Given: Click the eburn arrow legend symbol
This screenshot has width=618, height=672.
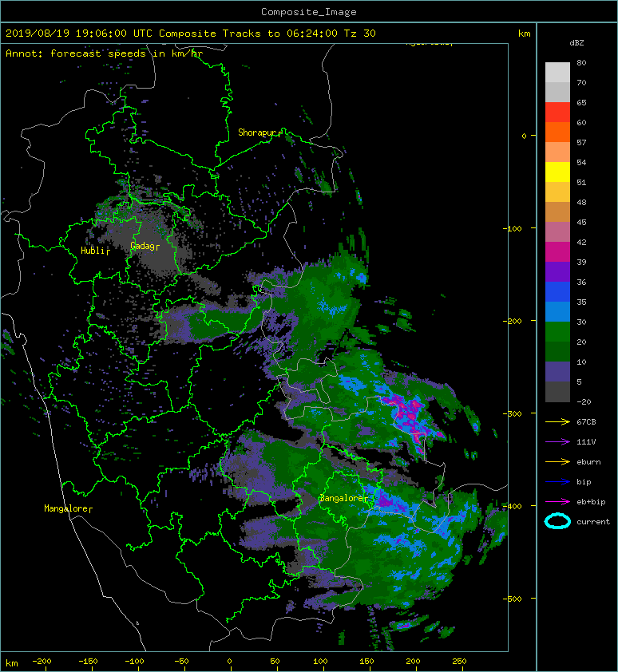Looking at the screenshot, I should tap(557, 461).
